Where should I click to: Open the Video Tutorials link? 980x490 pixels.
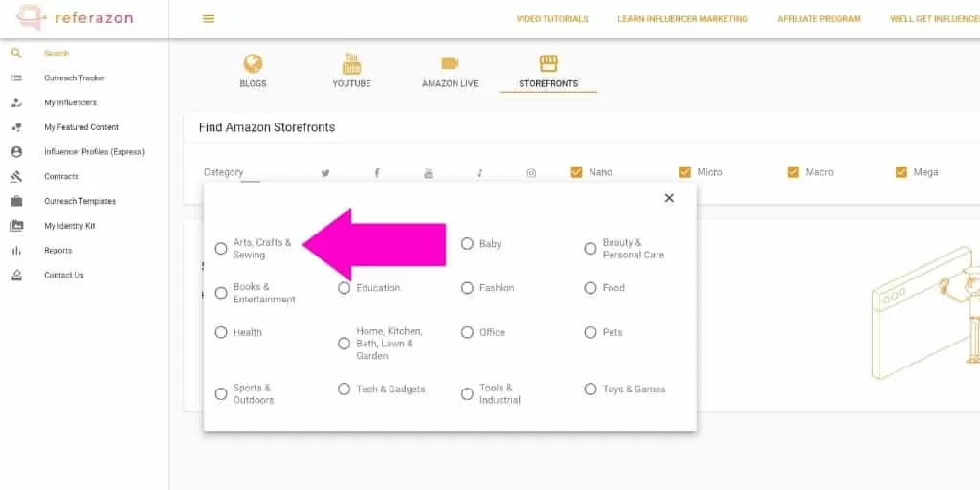[x=552, y=19]
